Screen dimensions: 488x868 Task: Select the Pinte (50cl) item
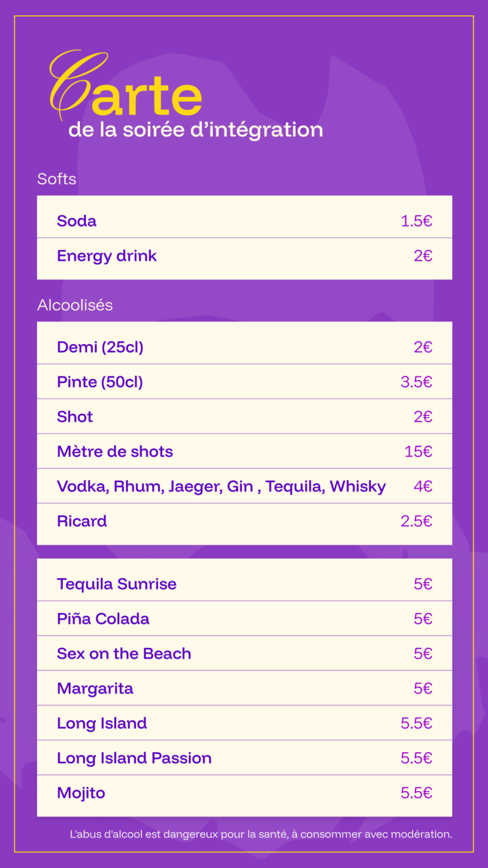(100, 382)
